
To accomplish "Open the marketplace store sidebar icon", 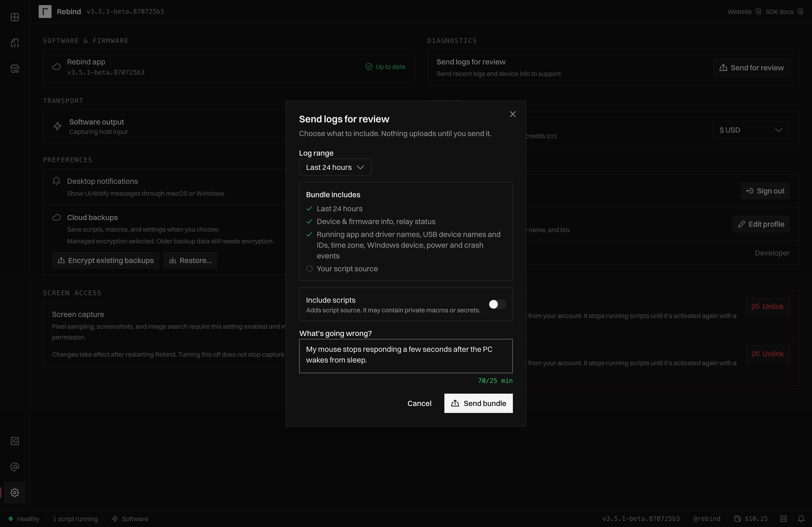I will click(15, 69).
